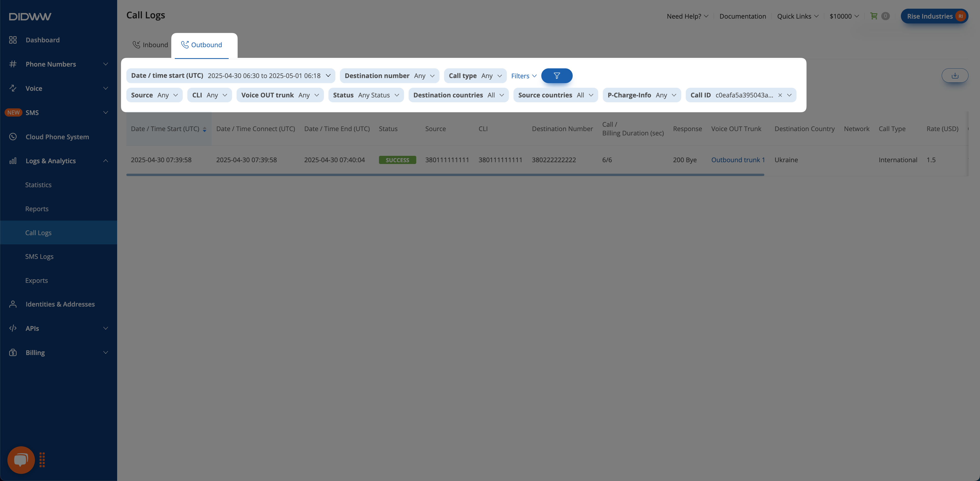The height and width of the screenshot is (481, 980).
Task: Open the CLI filter dropdown
Action: (x=210, y=95)
